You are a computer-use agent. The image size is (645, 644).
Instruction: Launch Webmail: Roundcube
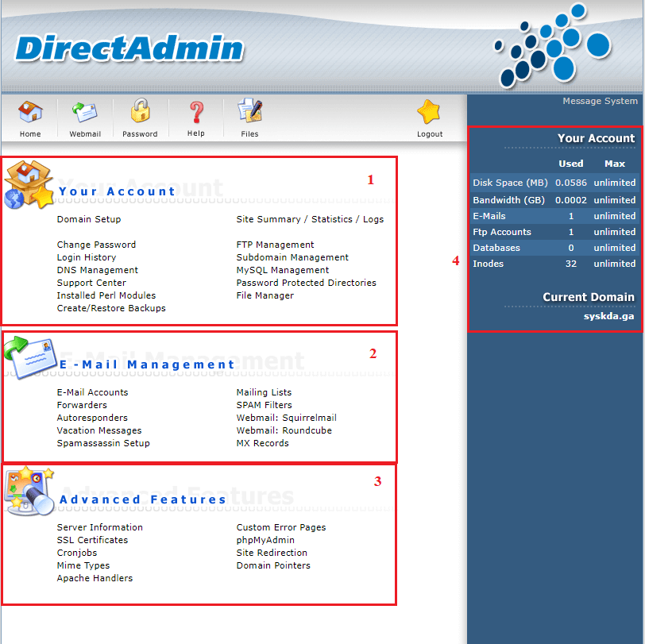point(284,430)
